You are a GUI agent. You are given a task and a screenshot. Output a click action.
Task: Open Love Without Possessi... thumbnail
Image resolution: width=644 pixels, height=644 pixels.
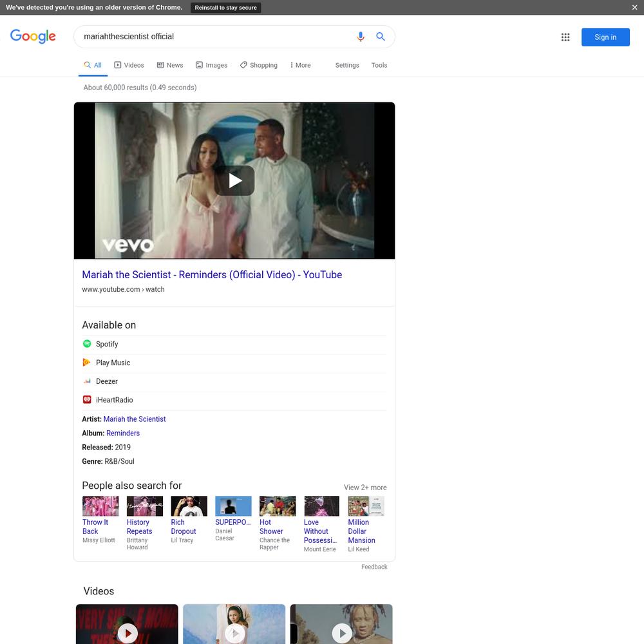322,506
